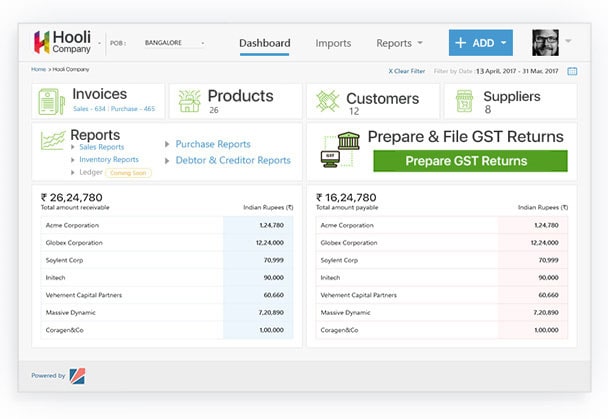Select Soylent Corp in payable table

pos(442,260)
